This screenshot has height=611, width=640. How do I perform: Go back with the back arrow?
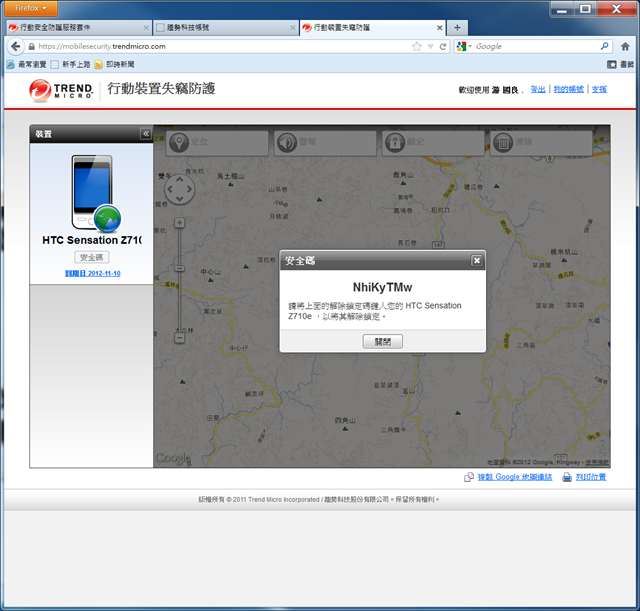[16, 47]
